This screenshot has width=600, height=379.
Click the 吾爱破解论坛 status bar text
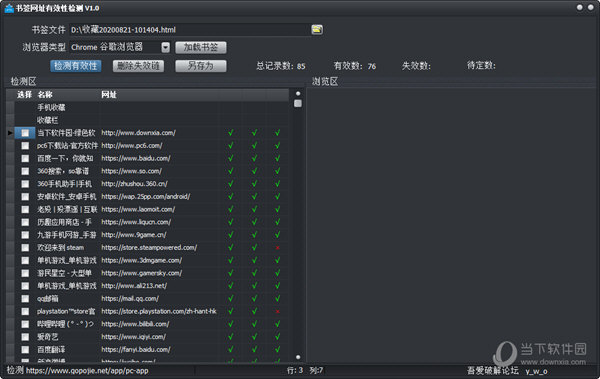(x=492, y=371)
